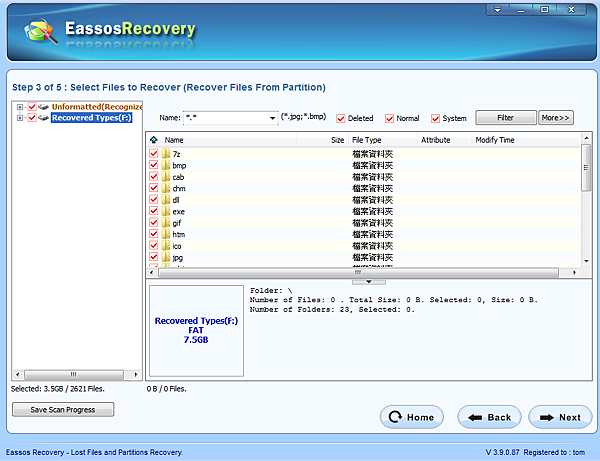Uncheck the chm folder checkbox
This screenshot has width=600, height=461.
[x=153, y=188]
